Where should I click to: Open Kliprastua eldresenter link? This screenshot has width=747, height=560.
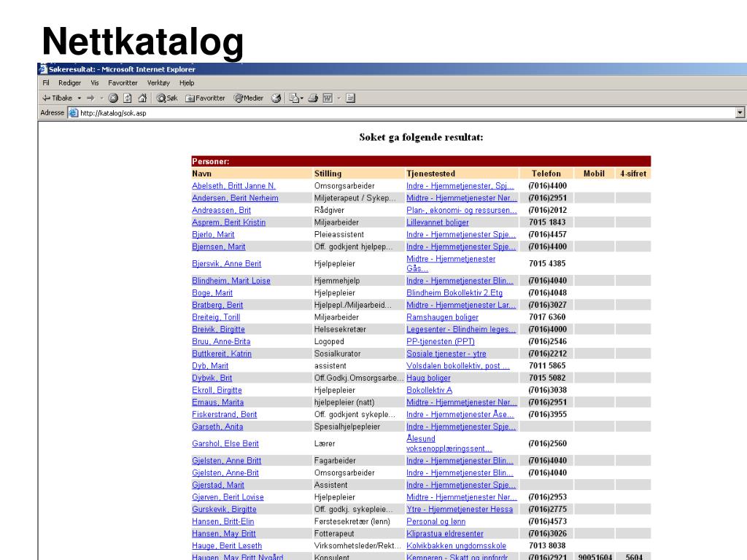point(444,534)
